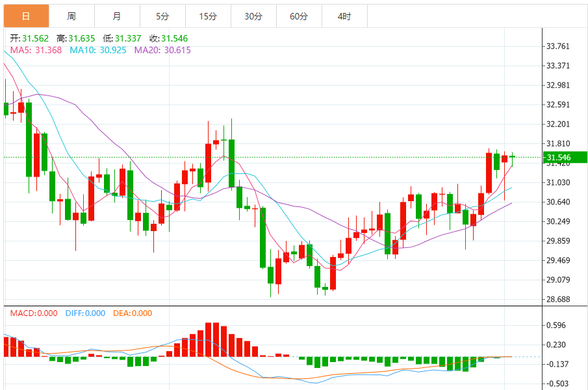Screen dimensions: 588x390
Task: Open the 4时 timeframe tab
Action: (x=344, y=16)
